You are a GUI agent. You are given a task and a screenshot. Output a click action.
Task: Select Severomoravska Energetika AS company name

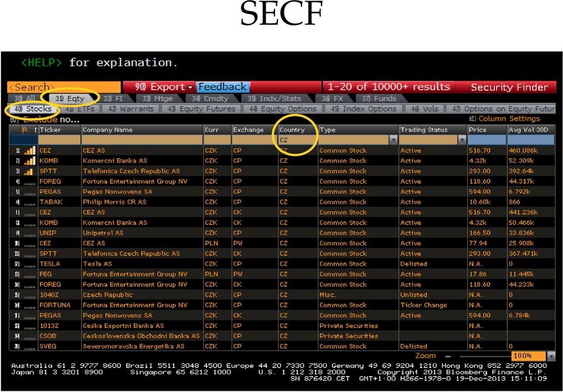(134, 346)
